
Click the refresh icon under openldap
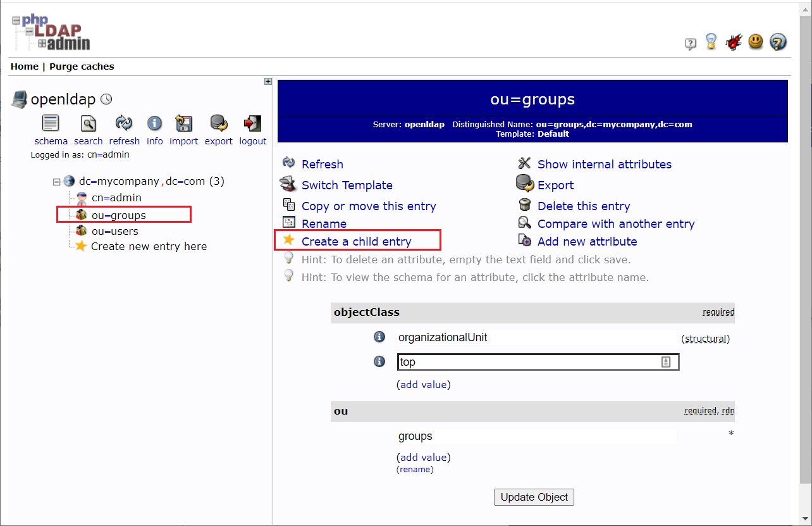coord(124,123)
